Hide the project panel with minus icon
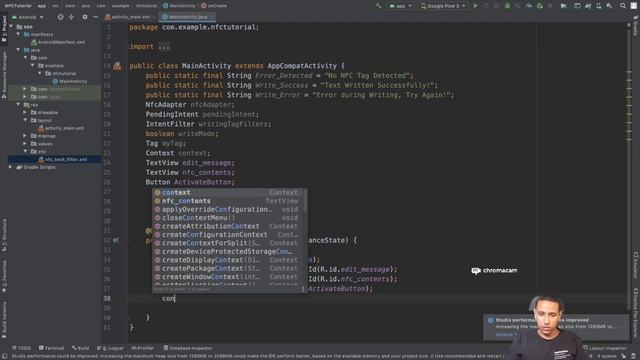The image size is (640, 360). [96, 17]
